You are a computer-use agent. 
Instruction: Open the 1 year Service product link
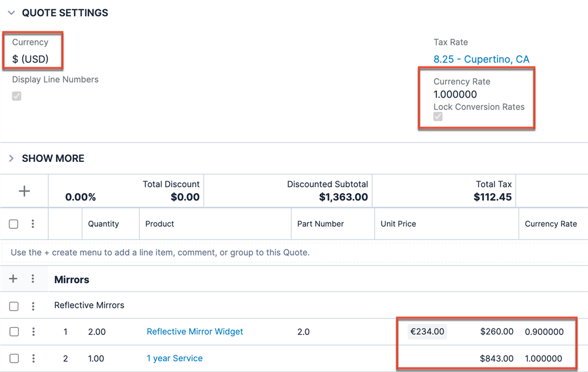tap(175, 358)
